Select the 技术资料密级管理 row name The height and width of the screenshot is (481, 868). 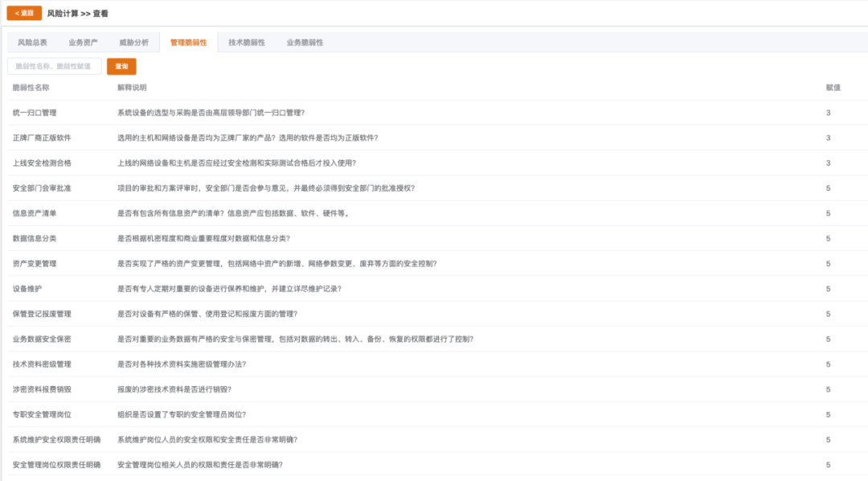click(x=42, y=364)
